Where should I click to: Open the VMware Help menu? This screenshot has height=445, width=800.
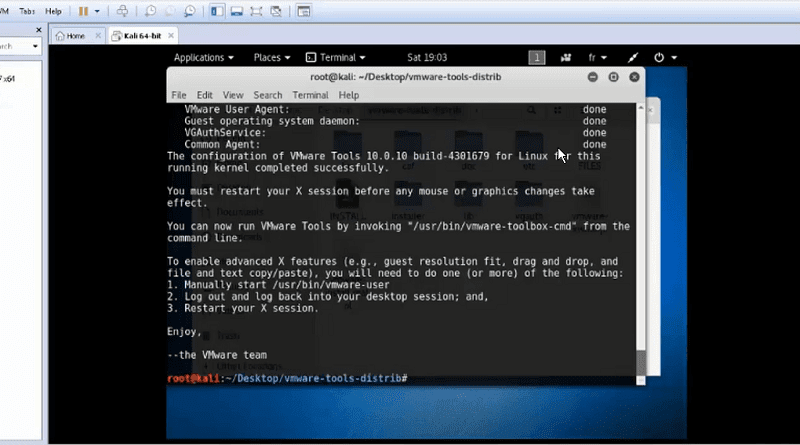53,11
